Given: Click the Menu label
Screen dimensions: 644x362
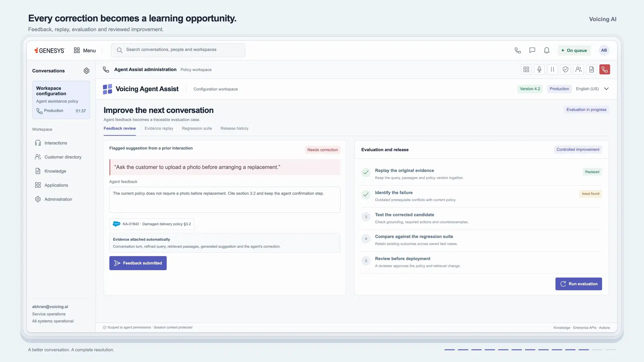Looking at the screenshot, I should tap(89, 51).
